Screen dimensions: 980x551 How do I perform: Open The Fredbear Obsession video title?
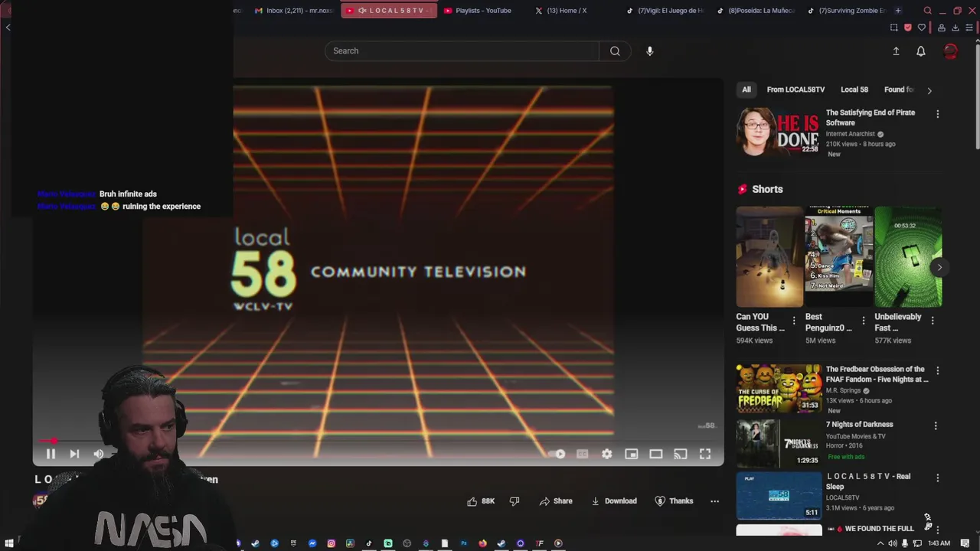[877, 374]
